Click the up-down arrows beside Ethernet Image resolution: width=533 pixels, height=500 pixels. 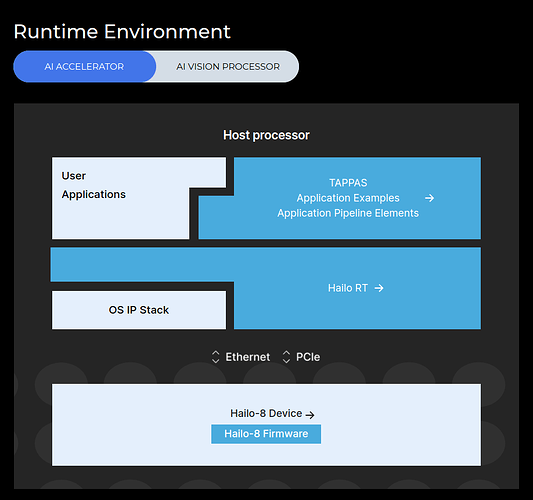tap(216, 357)
